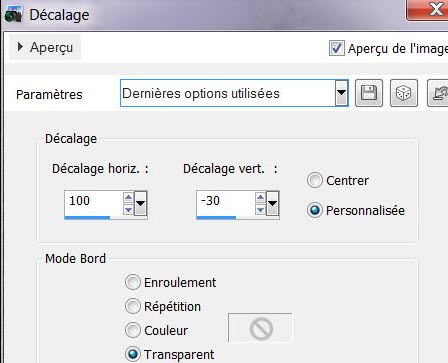Click the save preset floppy disk icon

pos(369,93)
